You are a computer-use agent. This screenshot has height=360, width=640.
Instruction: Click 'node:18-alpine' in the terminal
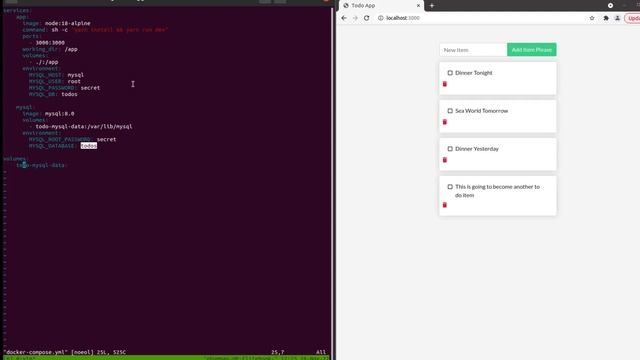[x=68, y=23]
